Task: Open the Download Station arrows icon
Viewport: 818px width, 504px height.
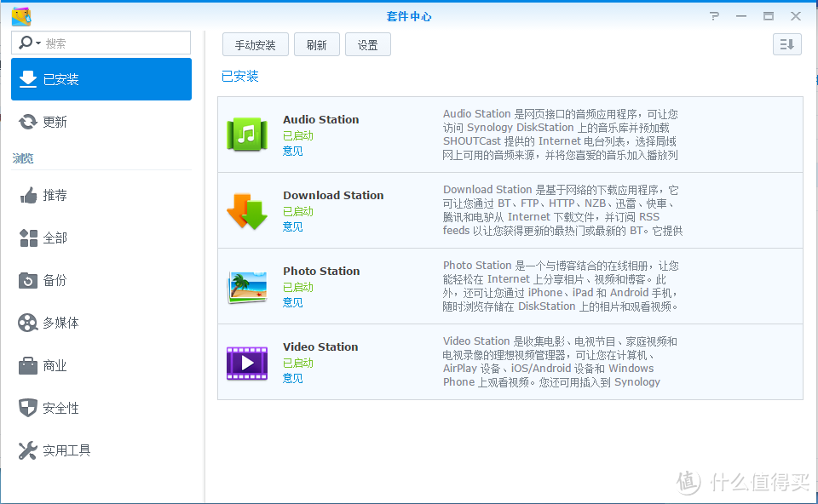Action: 247,211
